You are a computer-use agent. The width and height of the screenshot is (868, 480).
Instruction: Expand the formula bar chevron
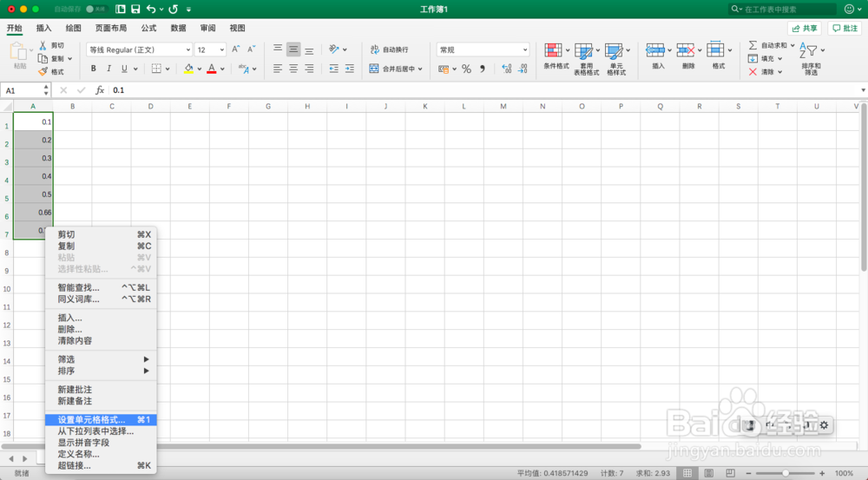pyautogui.click(x=863, y=90)
